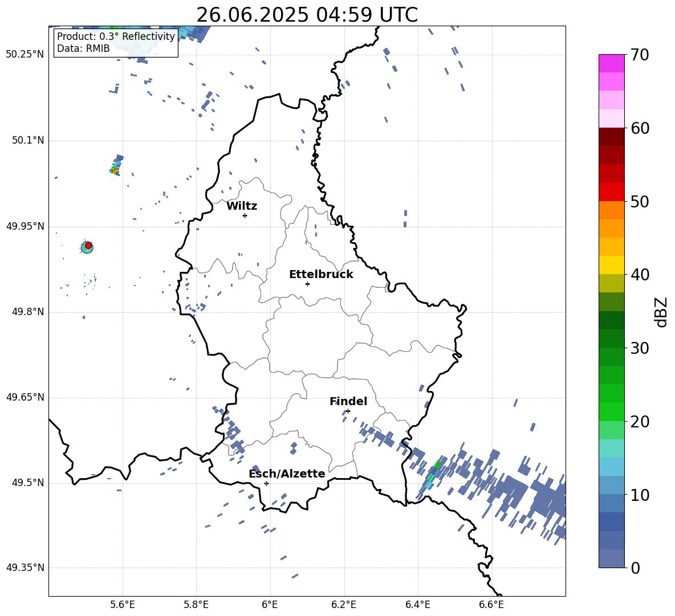
Task: Select the Findel station label
Action: 348,401
